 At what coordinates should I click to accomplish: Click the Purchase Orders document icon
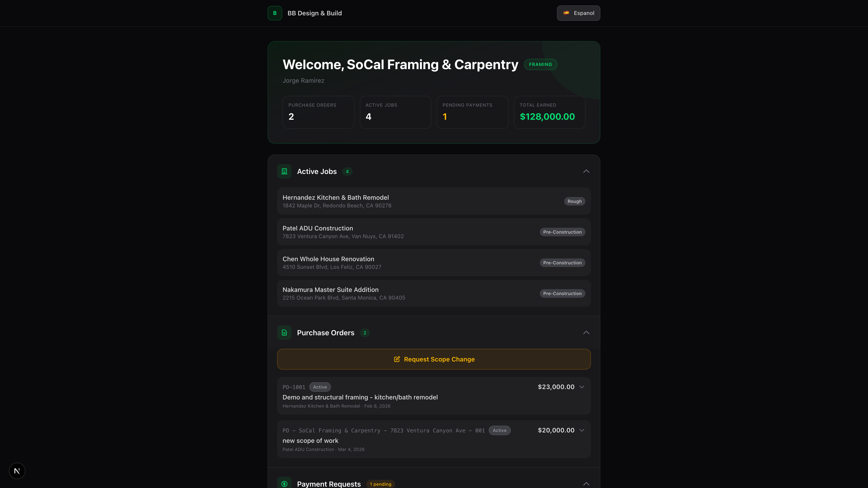[284, 332]
